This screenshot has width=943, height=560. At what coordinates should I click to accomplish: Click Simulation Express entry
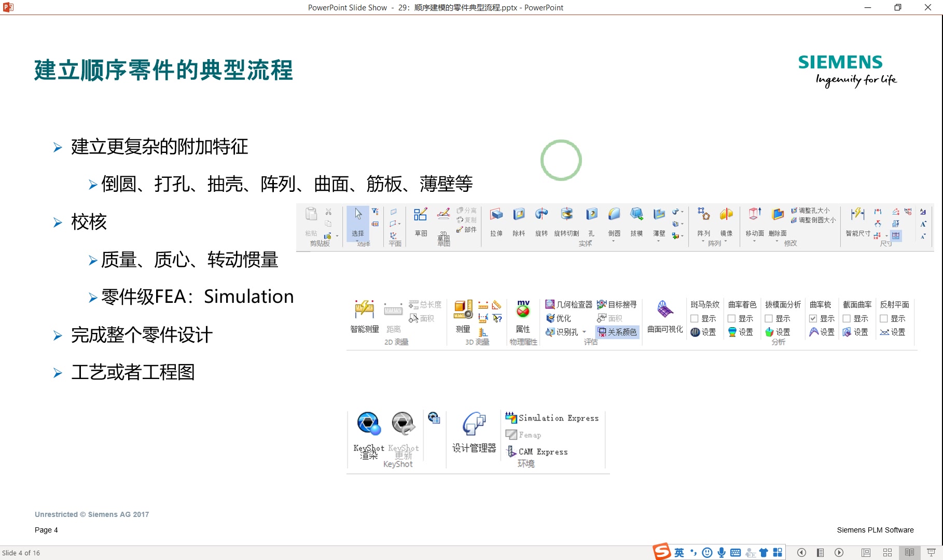tap(552, 418)
